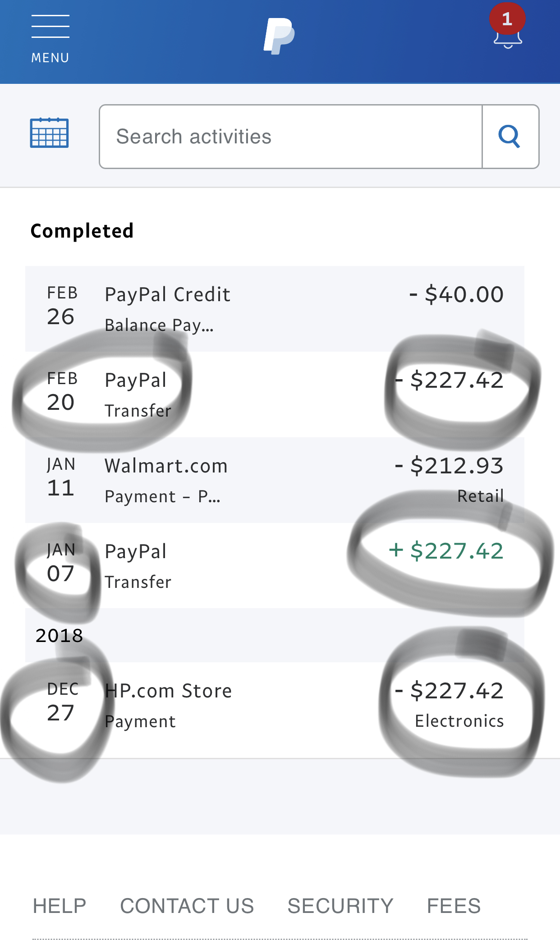
Task: Open the HP.com Store payment entry
Action: 275,706
